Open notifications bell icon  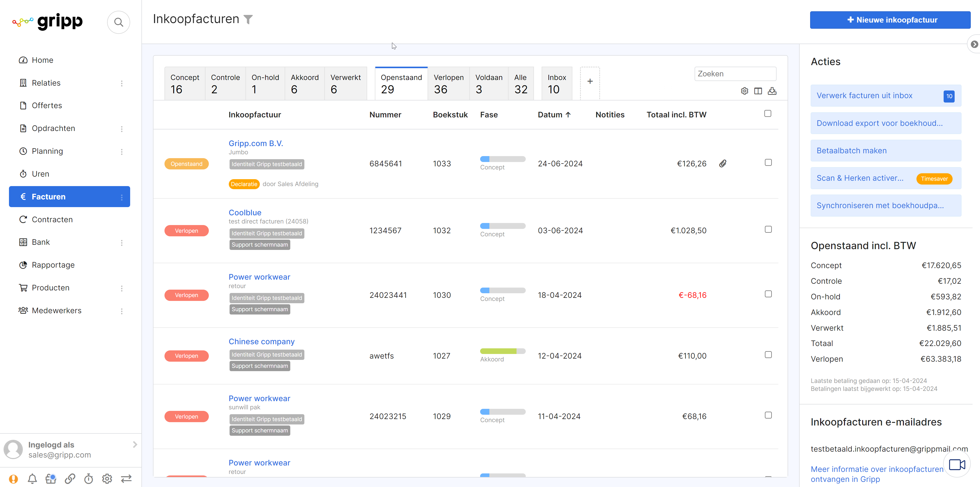tap(32, 479)
